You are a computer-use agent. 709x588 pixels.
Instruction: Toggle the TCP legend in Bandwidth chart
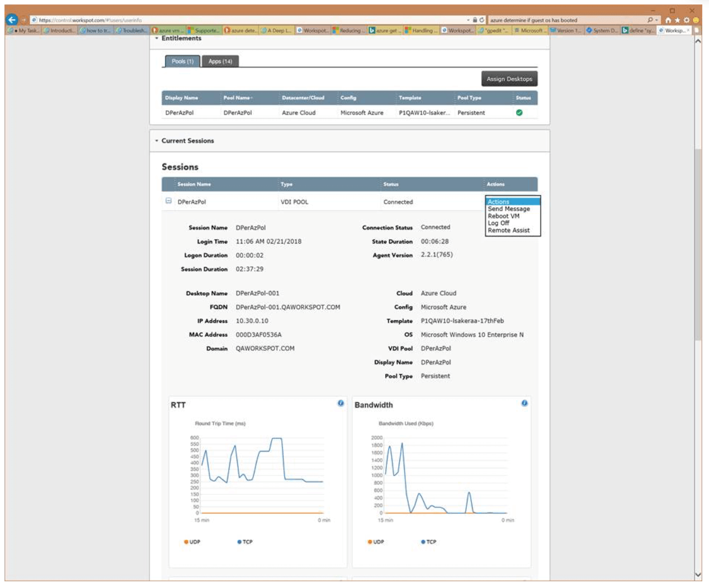[428, 542]
